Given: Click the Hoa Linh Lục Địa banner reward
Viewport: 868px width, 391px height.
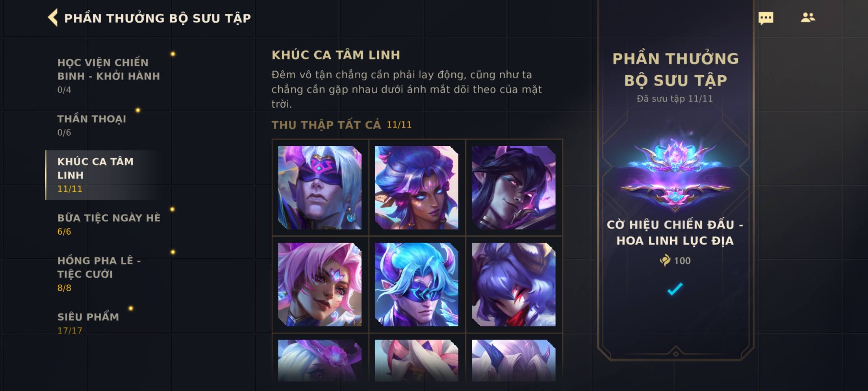Looking at the screenshot, I should click(x=675, y=174).
